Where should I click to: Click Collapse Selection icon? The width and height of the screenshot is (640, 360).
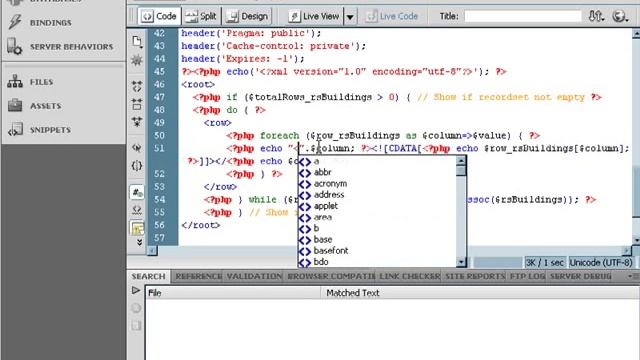point(137,104)
